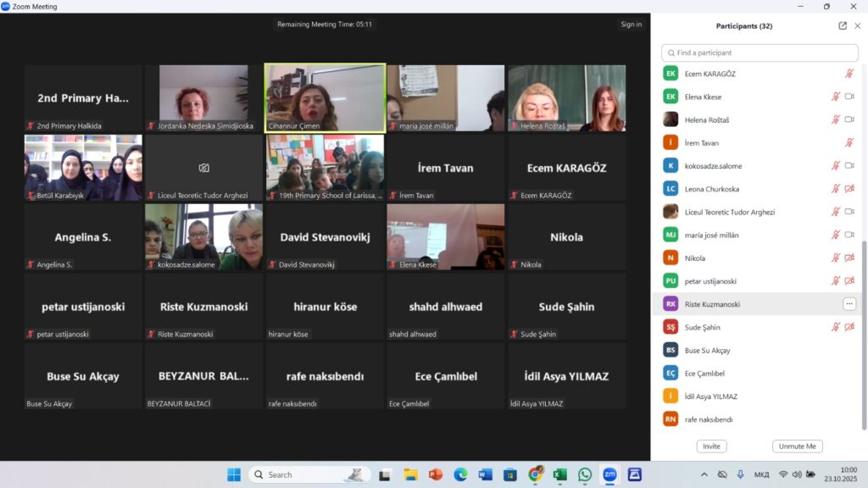Select petar ustijanoski in participant list
This screenshot has width=868, height=488.
click(710, 281)
